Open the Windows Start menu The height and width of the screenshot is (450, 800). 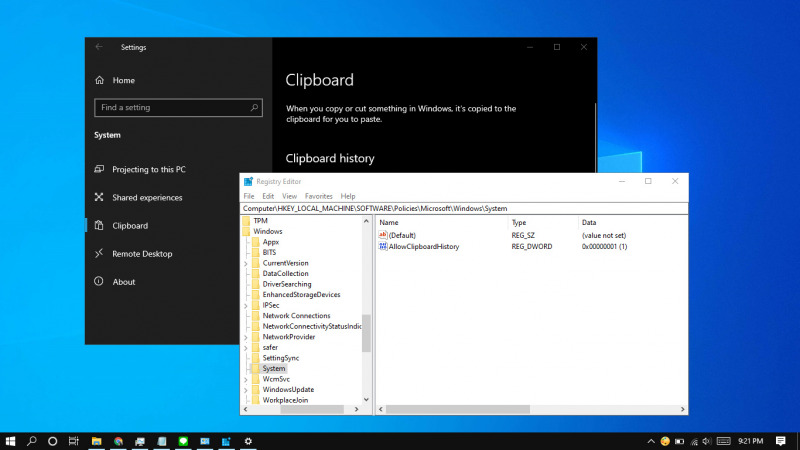point(10,441)
